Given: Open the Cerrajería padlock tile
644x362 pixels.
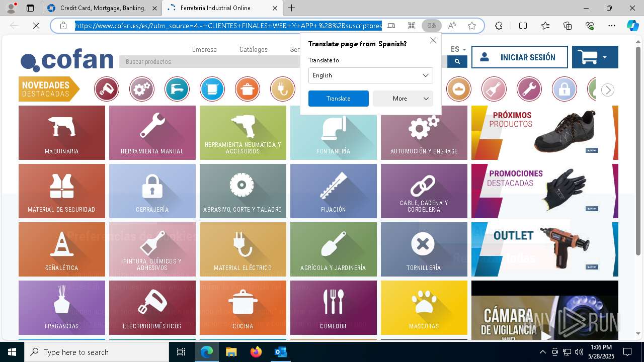Looking at the screenshot, I should [x=152, y=191].
